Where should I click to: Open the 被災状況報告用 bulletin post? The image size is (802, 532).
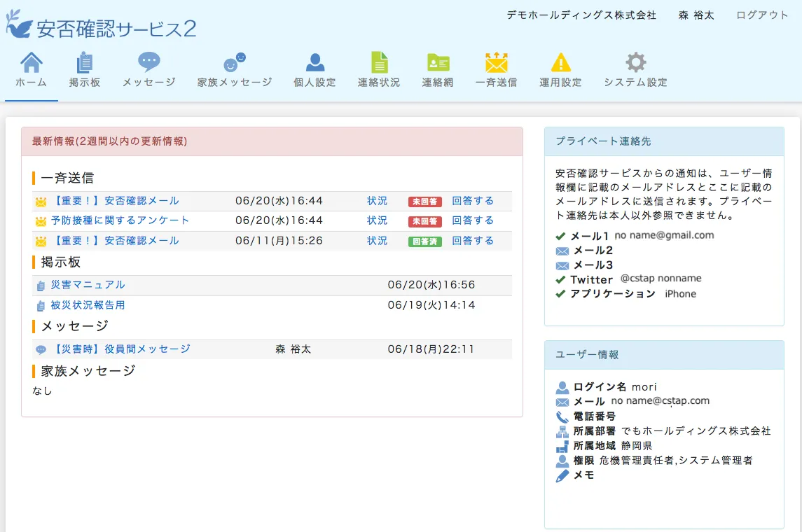coord(88,305)
